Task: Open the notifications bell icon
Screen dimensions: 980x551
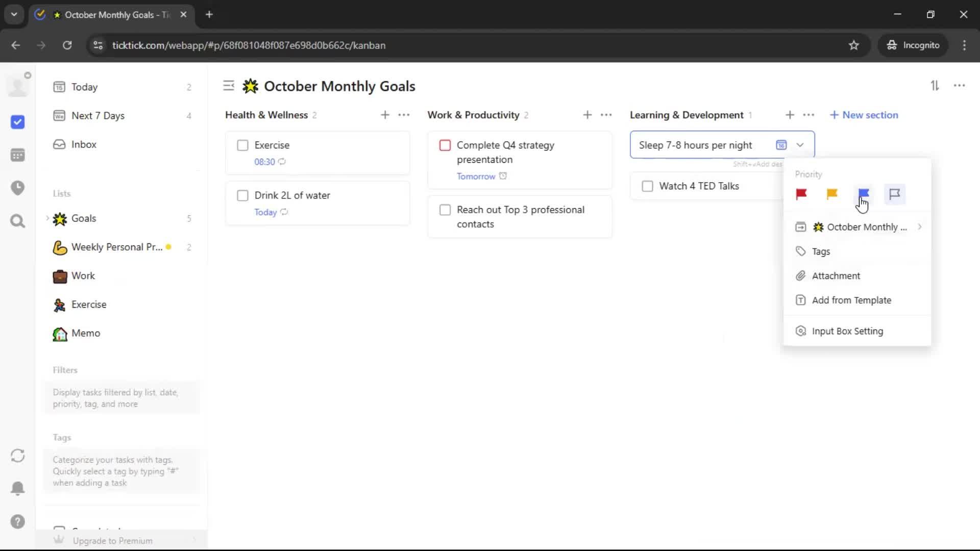Action: (17, 488)
